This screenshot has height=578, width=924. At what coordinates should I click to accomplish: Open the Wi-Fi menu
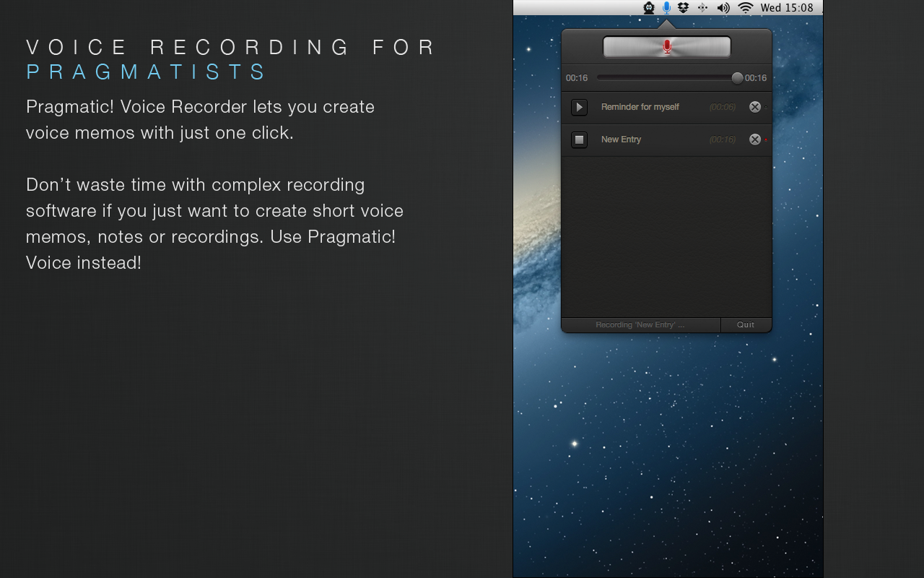[746, 8]
